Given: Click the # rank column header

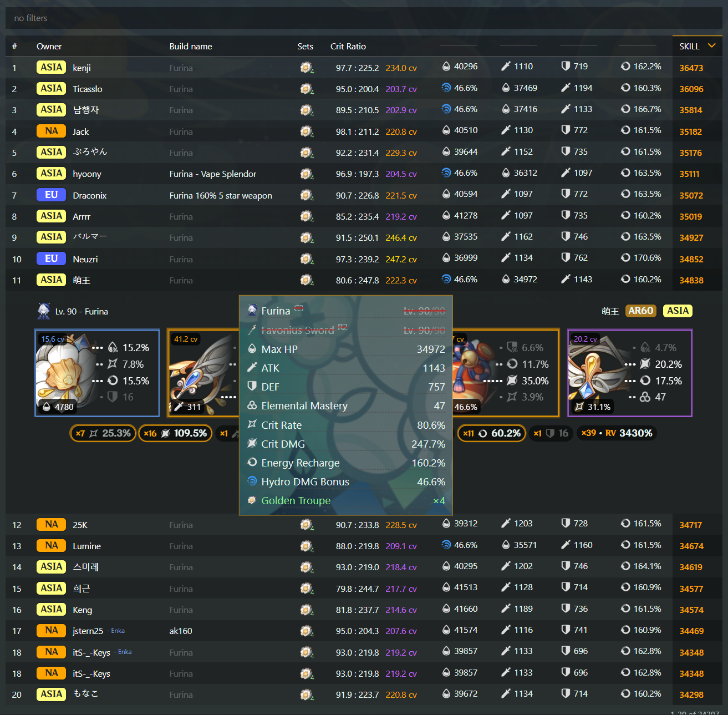Looking at the screenshot, I should 14,47.
